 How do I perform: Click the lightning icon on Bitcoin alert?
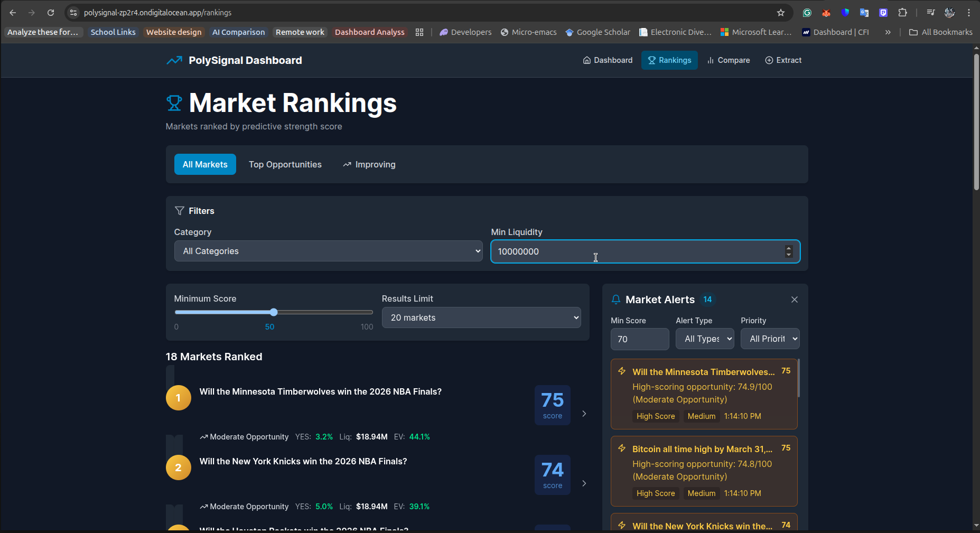point(622,448)
